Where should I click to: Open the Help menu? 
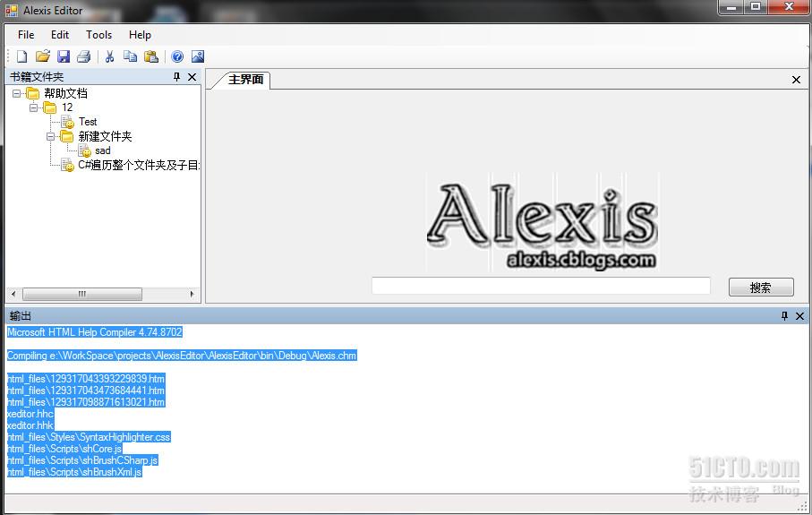pyautogui.click(x=140, y=35)
